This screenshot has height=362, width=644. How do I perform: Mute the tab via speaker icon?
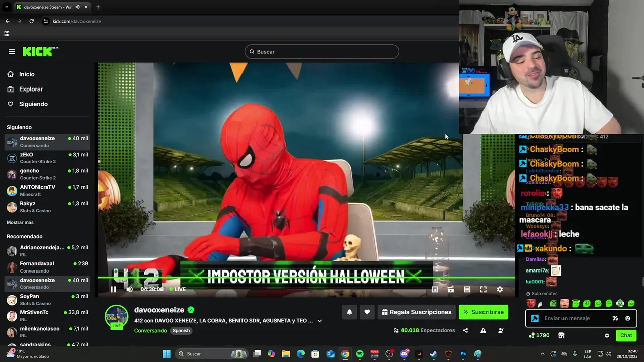[x=77, y=7]
